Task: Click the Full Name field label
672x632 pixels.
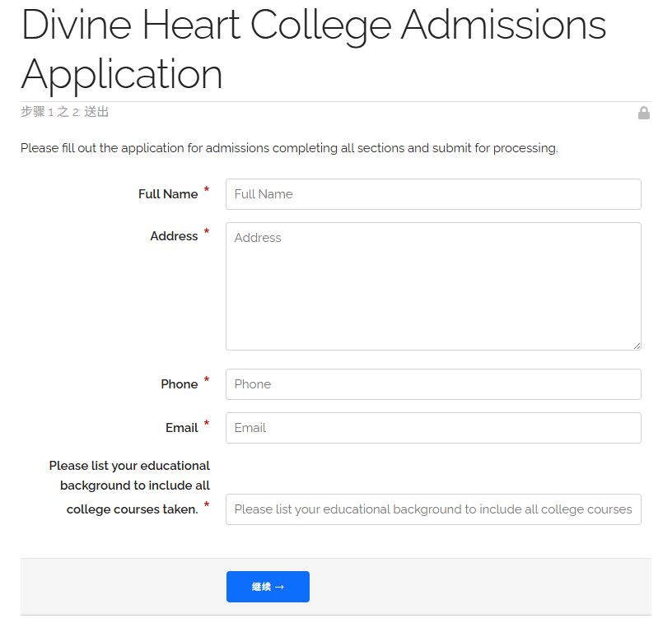Action: 168,194
